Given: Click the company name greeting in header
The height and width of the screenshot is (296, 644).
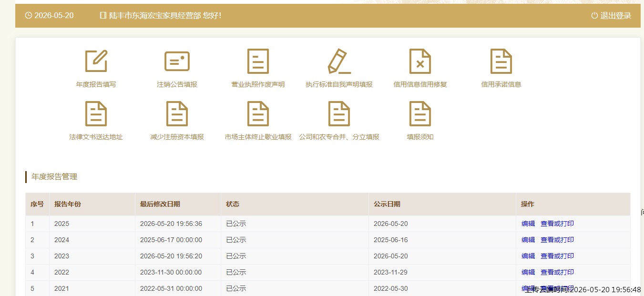Looking at the screenshot, I should [165, 15].
